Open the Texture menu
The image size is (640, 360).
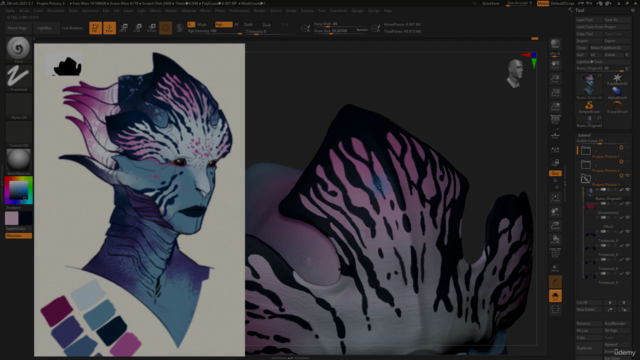[307, 11]
